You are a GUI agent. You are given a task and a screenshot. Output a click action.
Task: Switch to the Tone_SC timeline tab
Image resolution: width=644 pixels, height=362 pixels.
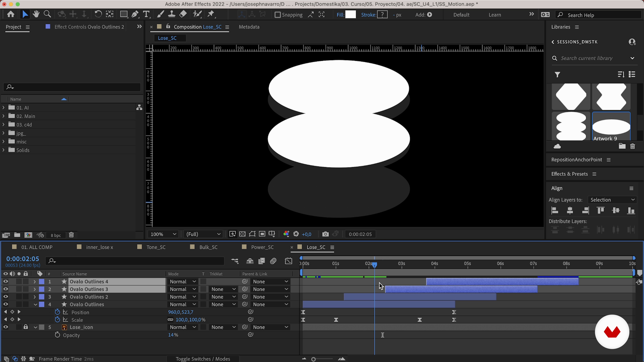[x=156, y=247]
